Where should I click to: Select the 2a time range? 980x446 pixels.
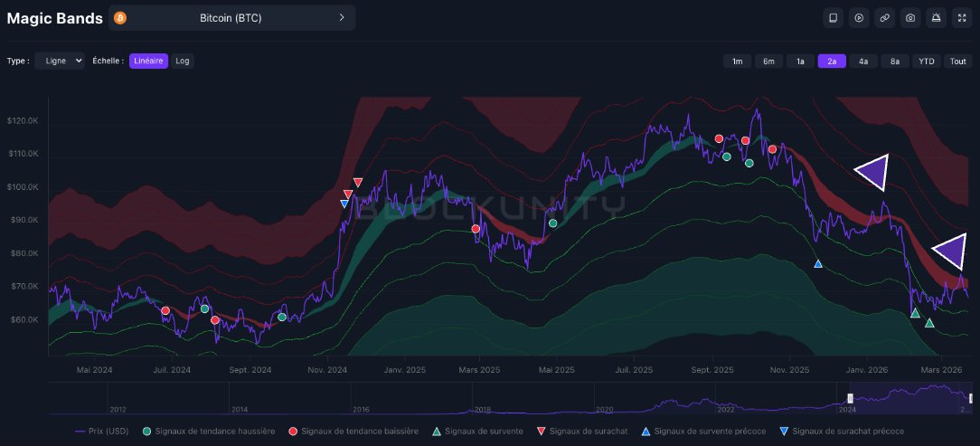pyautogui.click(x=832, y=62)
